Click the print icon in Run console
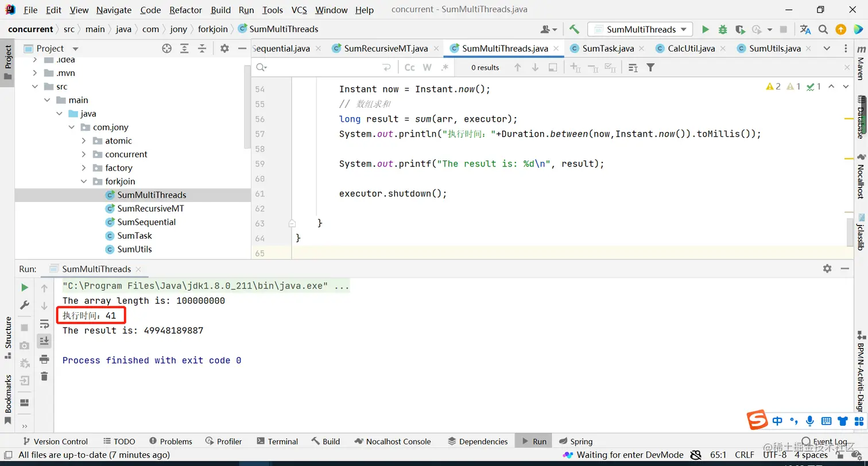 click(x=44, y=359)
